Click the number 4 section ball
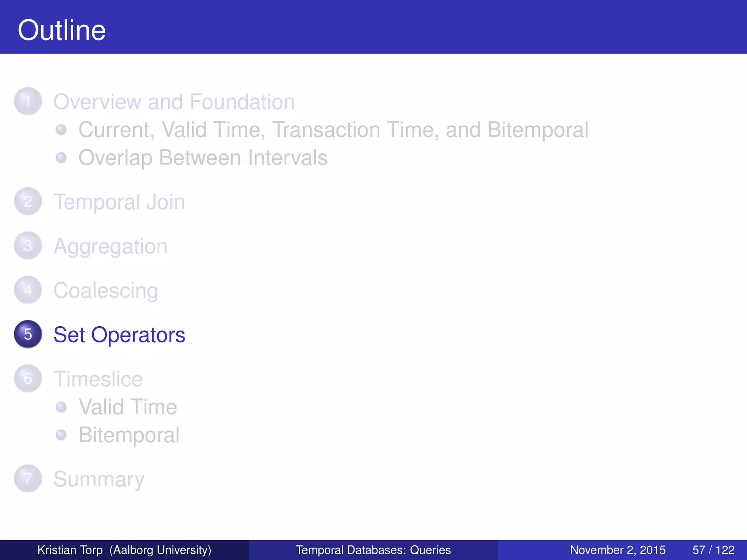The height and width of the screenshot is (560, 747). [28, 290]
